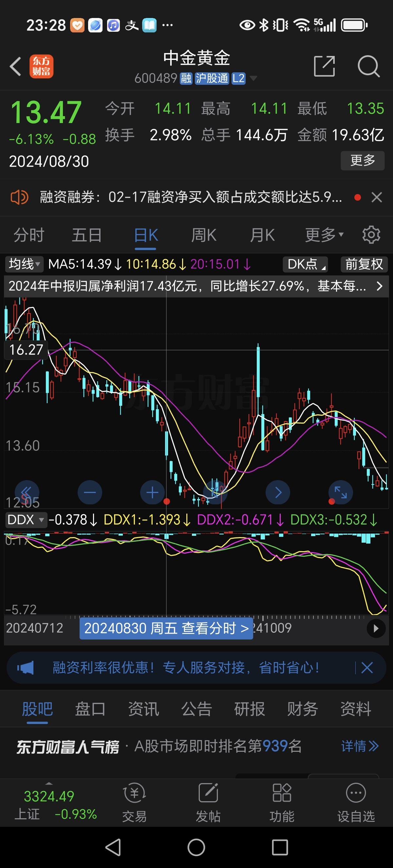Open the DK点 selector
The image size is (393, 868).
(x=305, y=264)
